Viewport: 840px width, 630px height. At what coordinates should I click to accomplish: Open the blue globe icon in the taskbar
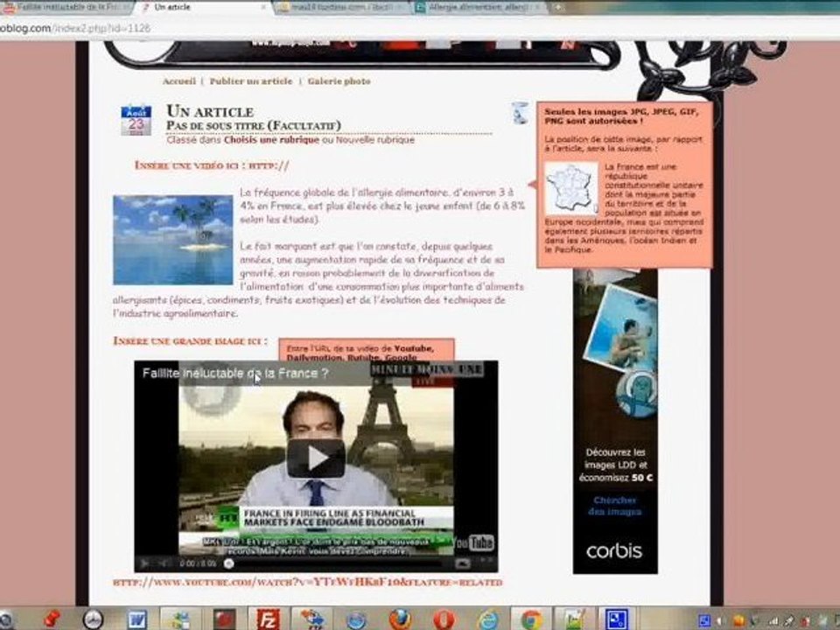tap(356, 620)
